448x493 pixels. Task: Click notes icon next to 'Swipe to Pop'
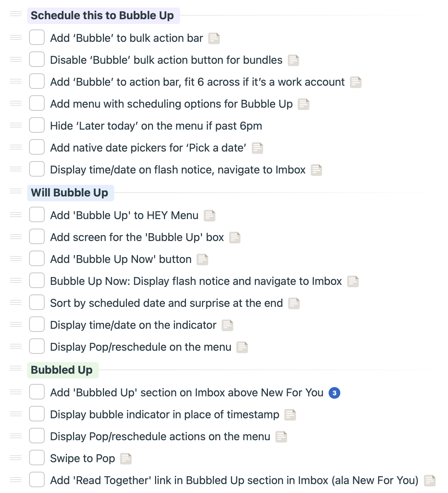tap(126, 459)
